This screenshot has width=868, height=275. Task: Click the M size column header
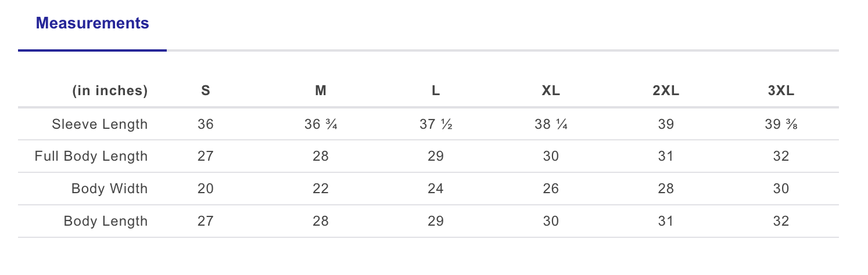[x=321, y=91]
